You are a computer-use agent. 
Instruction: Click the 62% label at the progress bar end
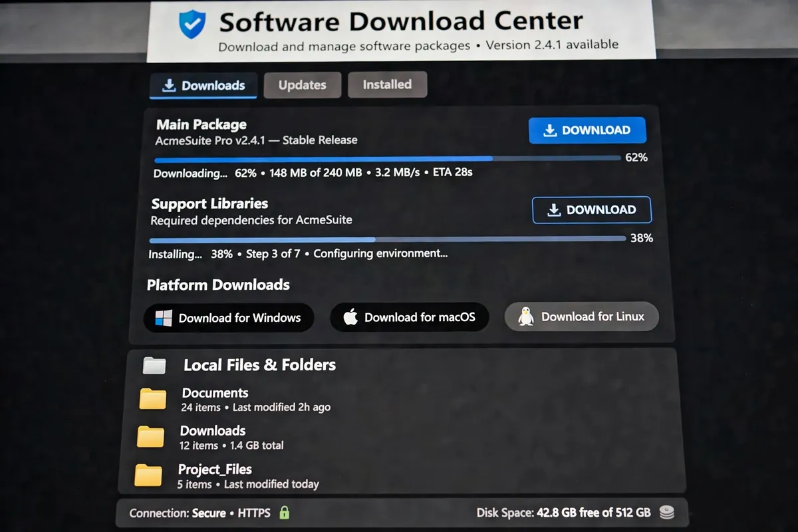point(636,158)
